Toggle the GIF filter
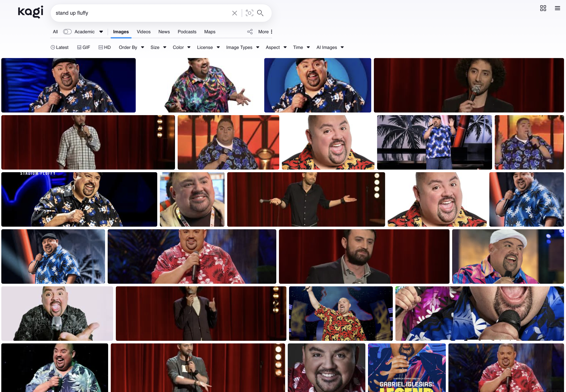This screenshot has width=566, height=392. click(x=84, y=47)
